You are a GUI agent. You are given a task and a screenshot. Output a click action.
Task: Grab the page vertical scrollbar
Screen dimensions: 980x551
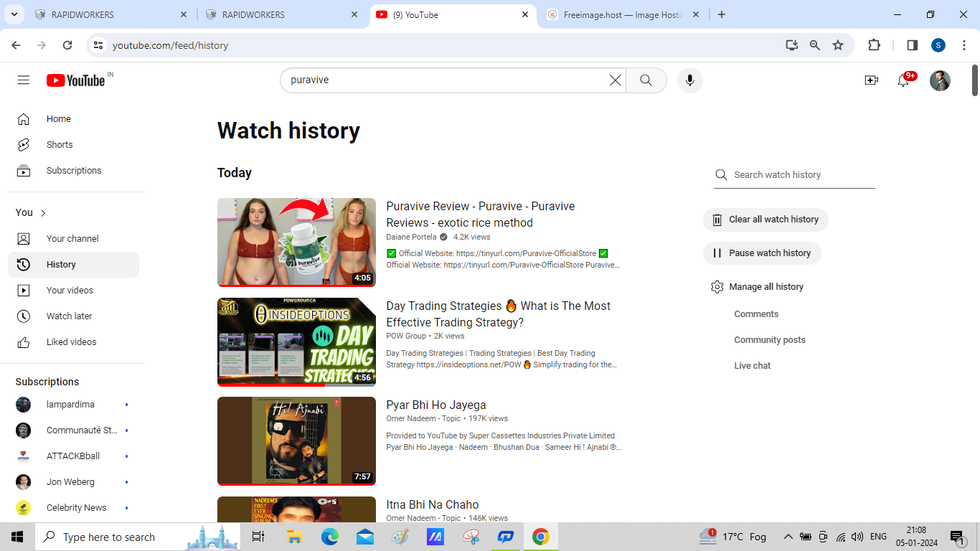975,80
